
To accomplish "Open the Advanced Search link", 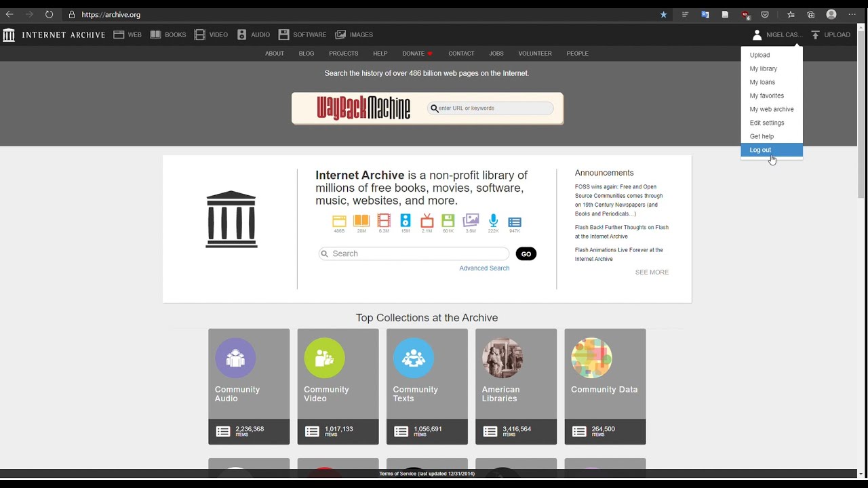I will [x=484, y=268].
